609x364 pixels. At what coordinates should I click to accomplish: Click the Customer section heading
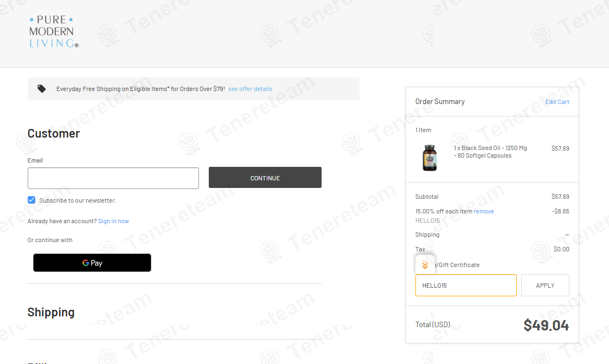click(x=54, y=133)
